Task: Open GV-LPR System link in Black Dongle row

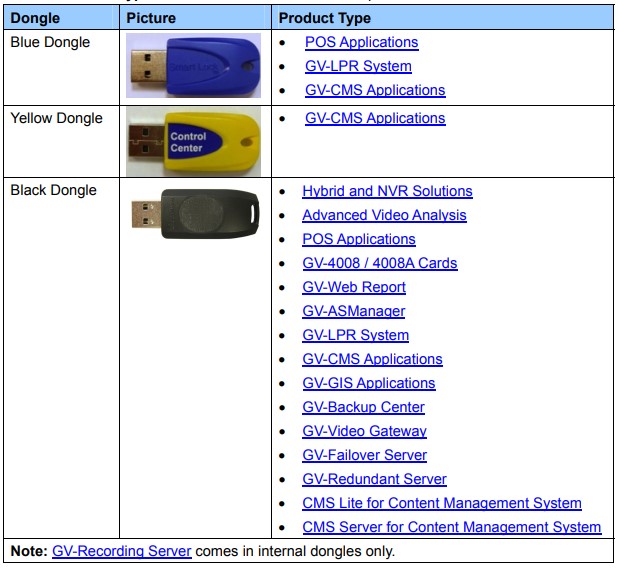Action: click(356, 335)
